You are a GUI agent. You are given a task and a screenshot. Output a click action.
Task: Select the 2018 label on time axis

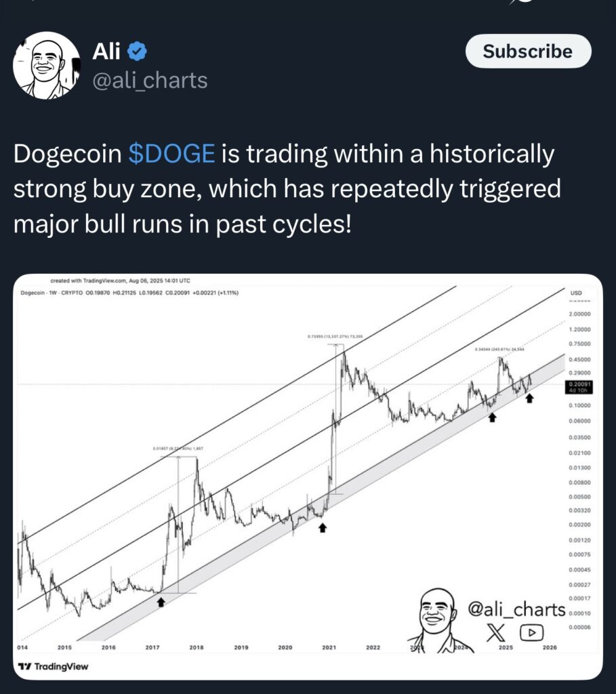tap(197, 648)
